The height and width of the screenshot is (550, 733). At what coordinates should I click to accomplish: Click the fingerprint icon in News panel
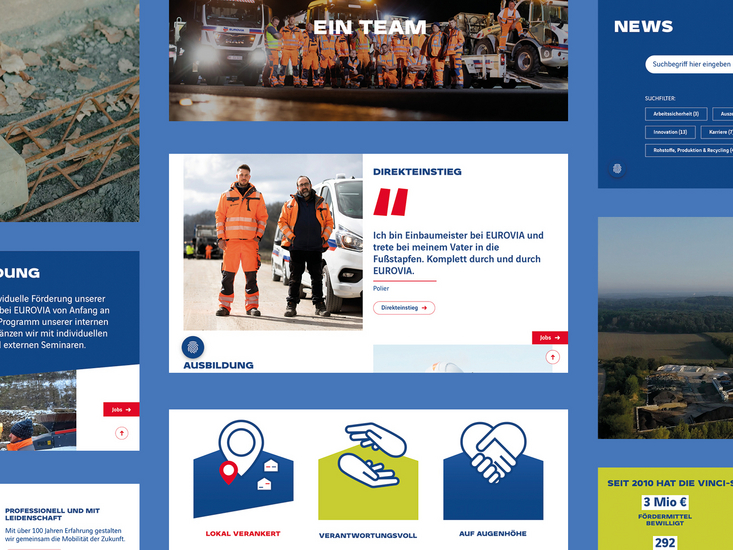pos(616,169)
